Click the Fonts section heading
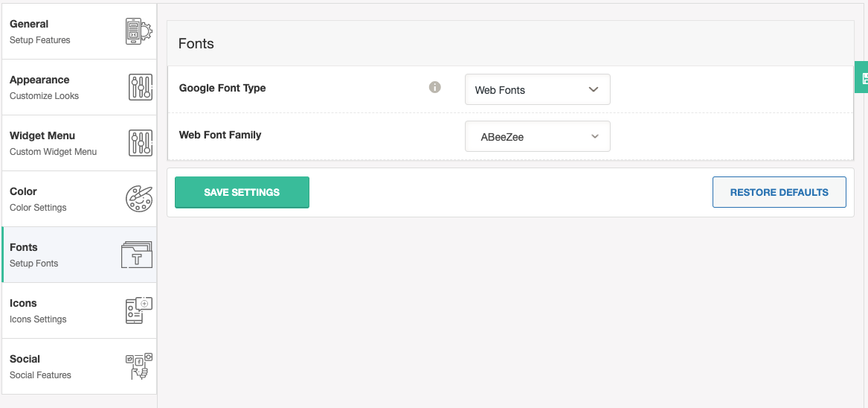 click(x=196, y=44)
